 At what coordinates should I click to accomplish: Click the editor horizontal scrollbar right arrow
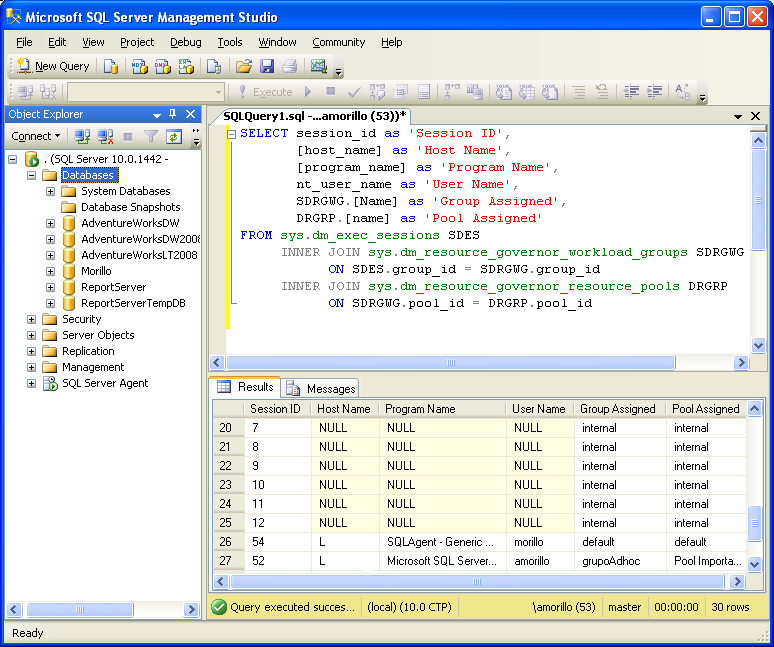(x=740, y=363)
